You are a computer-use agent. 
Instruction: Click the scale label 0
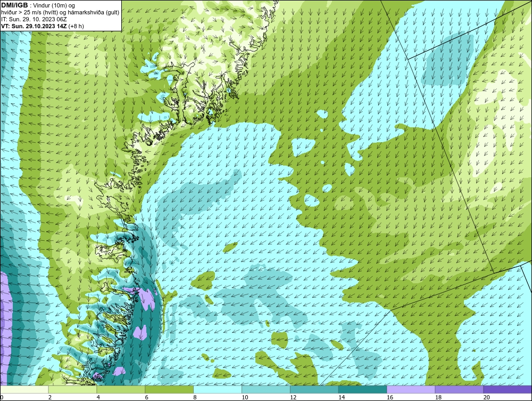[2, 397]
